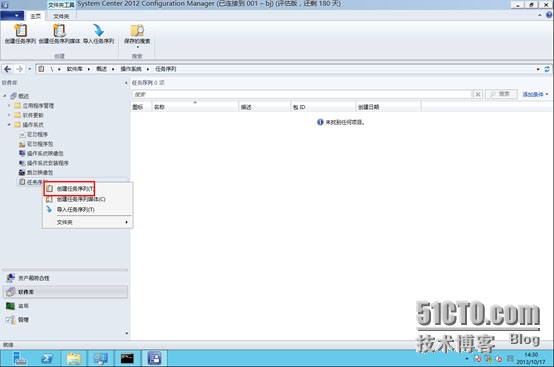
Task: Switch to the 文件夹 ribbon tab
Action: coord(61,16)
